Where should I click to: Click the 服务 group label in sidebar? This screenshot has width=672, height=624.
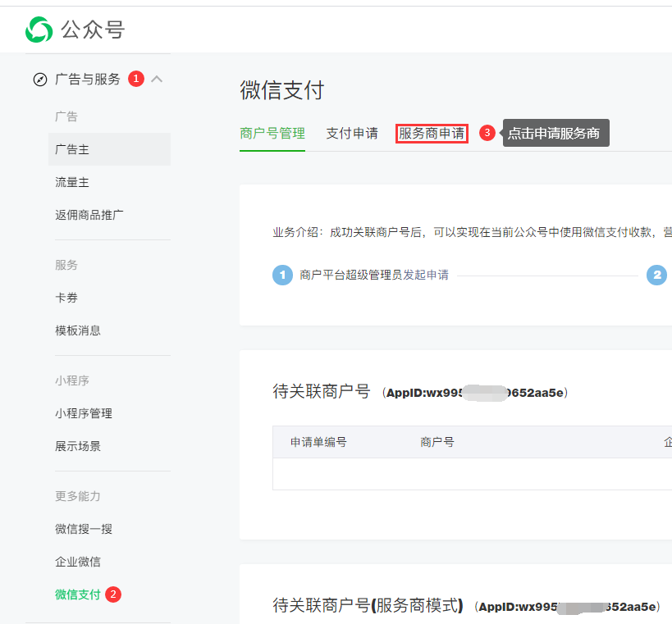(66, 265)
